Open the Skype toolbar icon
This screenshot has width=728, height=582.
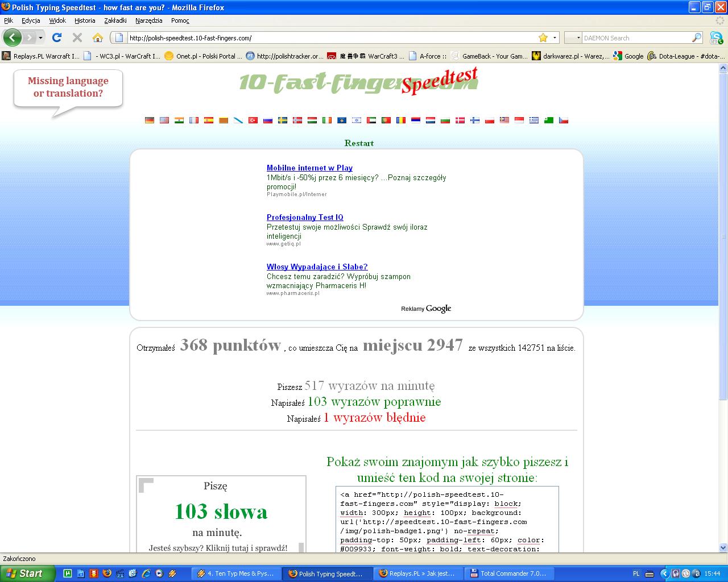(716, 38)
